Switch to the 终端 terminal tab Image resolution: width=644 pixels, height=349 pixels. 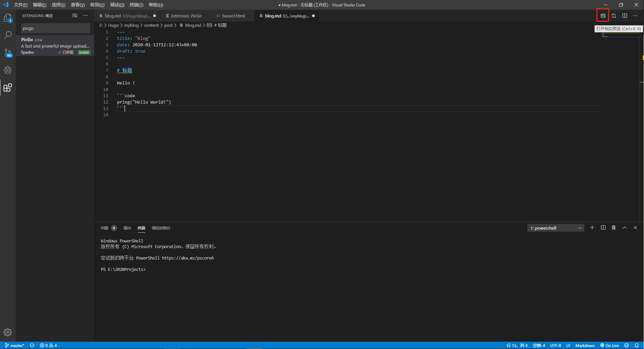click(141, 228)
